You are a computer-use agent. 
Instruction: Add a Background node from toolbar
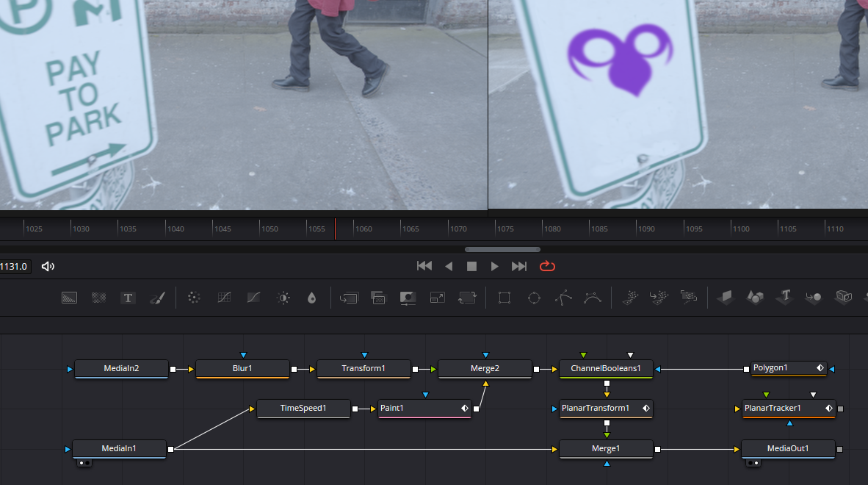69,298
